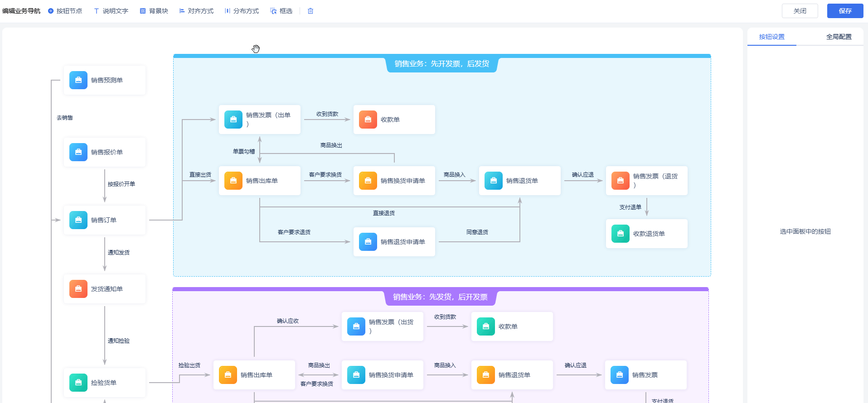
Task: Click the trash delete icon in toolbar
Action: (310, 11)
